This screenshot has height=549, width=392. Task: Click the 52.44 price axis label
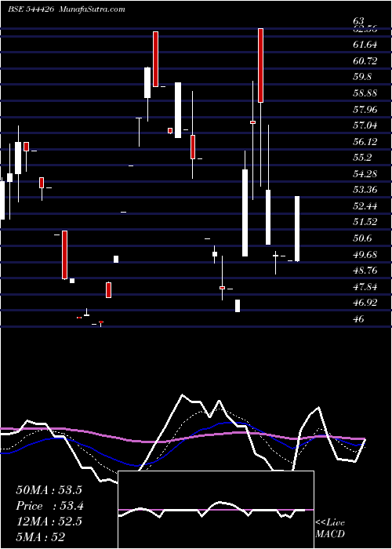point(365,205)
